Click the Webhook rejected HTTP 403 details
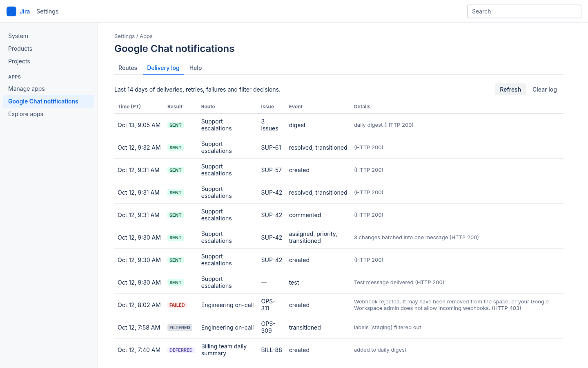 (x=451, y=305)
